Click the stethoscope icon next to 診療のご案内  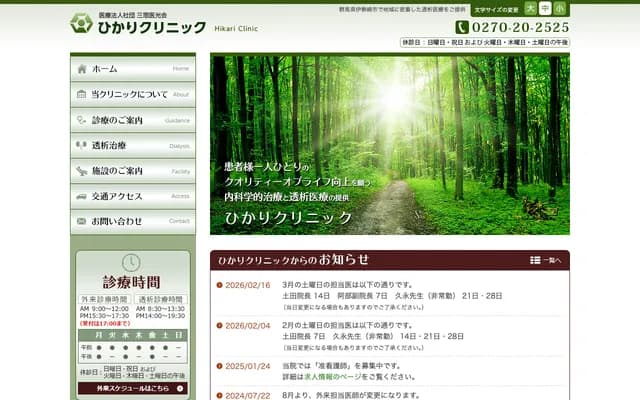coord(82,120)
